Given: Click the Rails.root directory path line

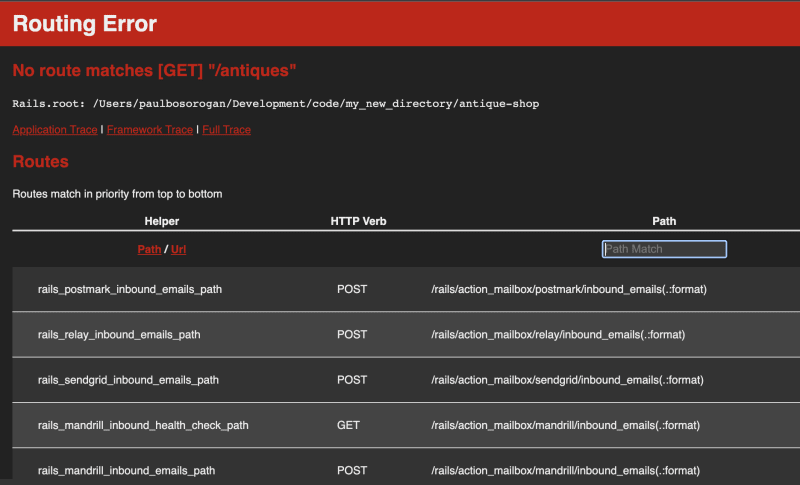Looking at the screenshot, I should click(x=276, y=104).
